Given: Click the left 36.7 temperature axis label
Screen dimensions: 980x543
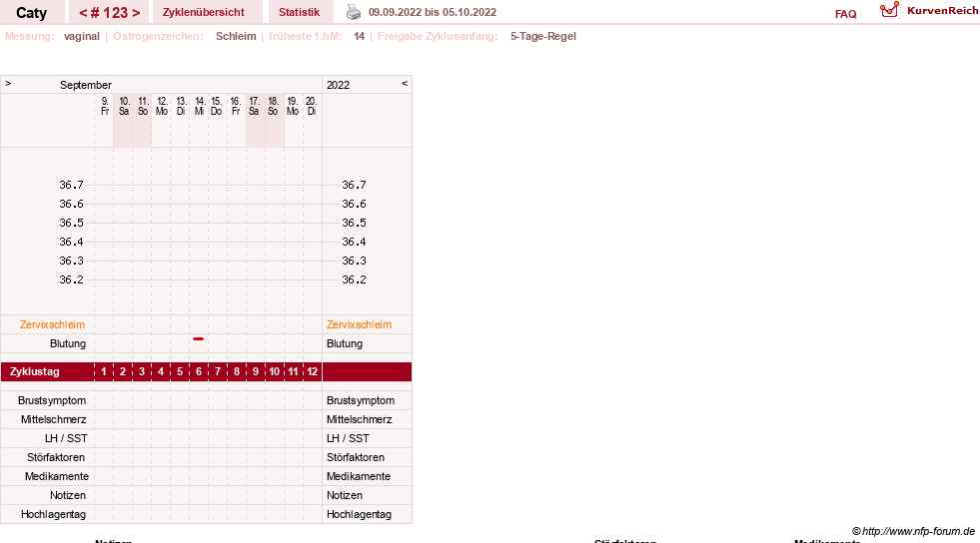Looking at the screenshot, I should pos(71,185).
